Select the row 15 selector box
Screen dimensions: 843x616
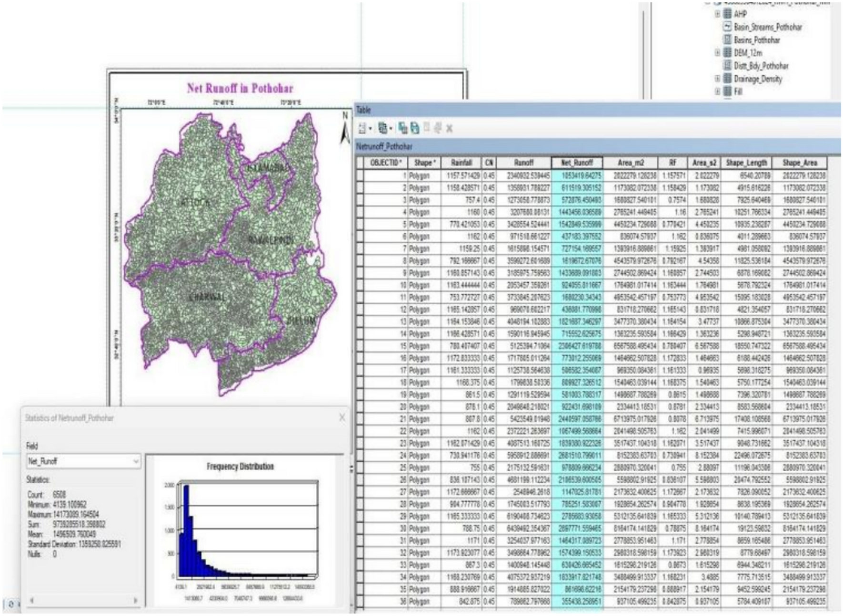click(x=360, y=346)
